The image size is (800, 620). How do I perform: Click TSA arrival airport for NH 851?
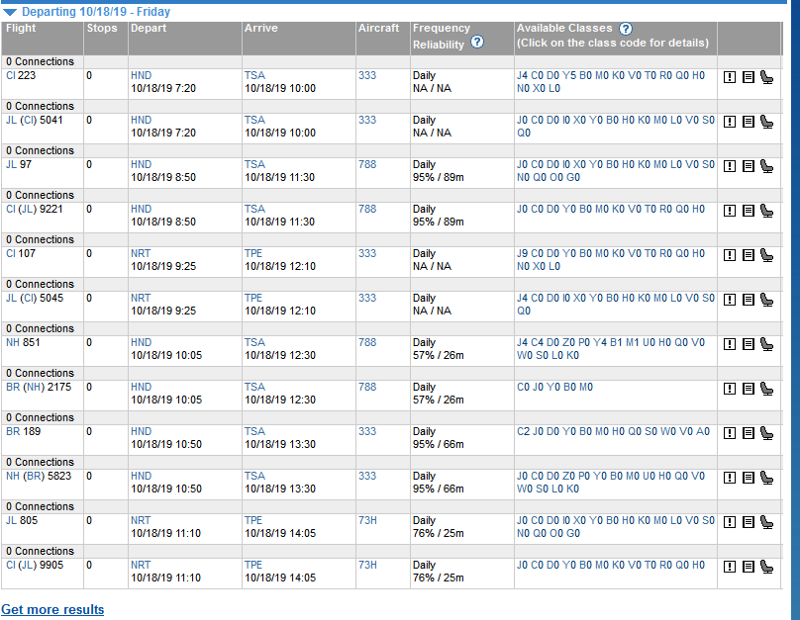coord(255,342)
